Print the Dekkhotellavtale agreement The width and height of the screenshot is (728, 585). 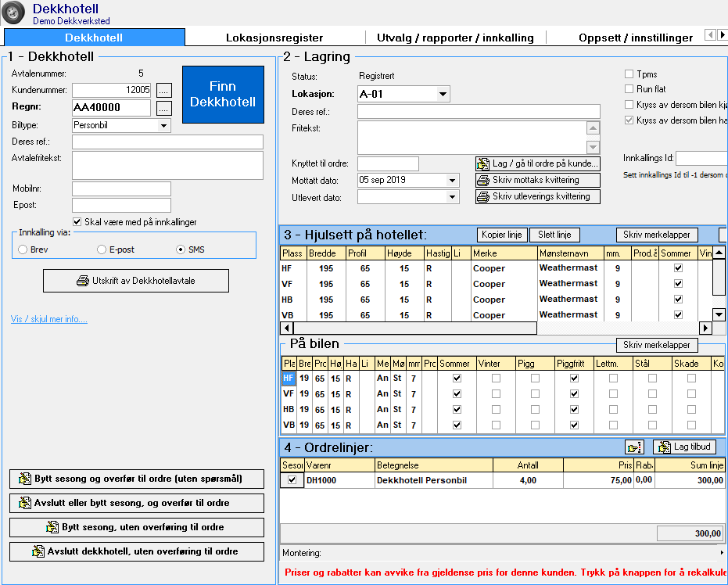coord(136,281)
